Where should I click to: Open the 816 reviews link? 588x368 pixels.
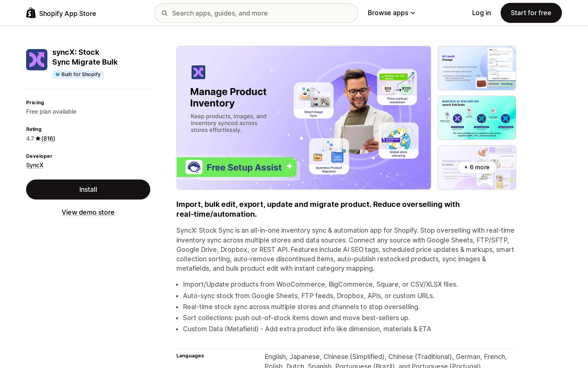pyautogui.click(x=48, y=138)
